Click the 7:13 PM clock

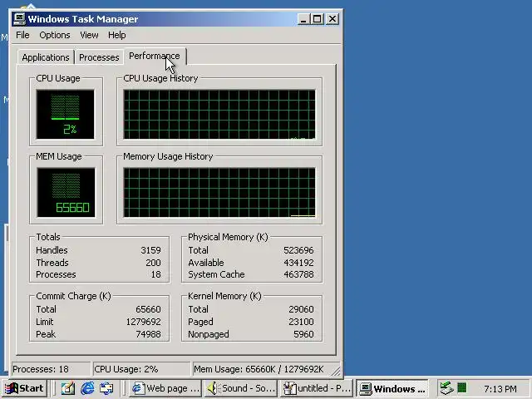tap(500, 389)
